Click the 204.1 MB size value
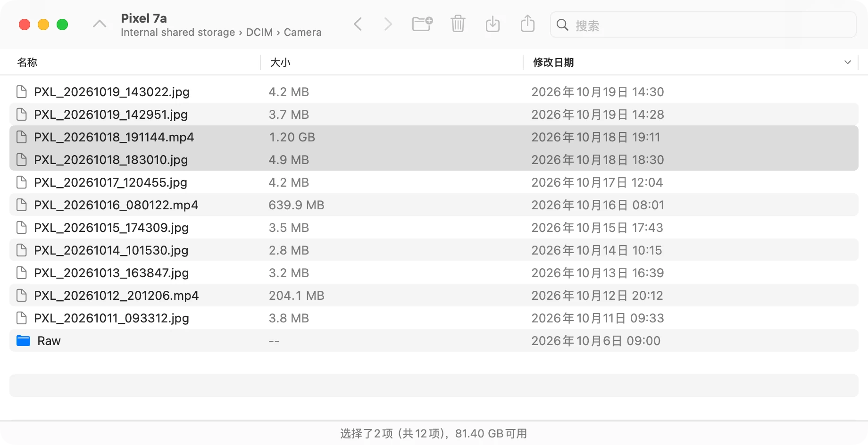Viewport: 868px width, 445px height. (x=297, y=295)
